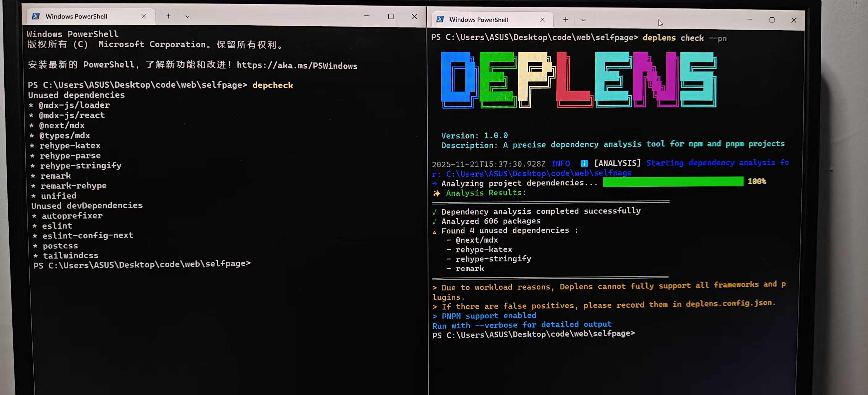Close the Windows PowerShell tab in the left window
Screen dimensions: 868x395
point(144,16)
